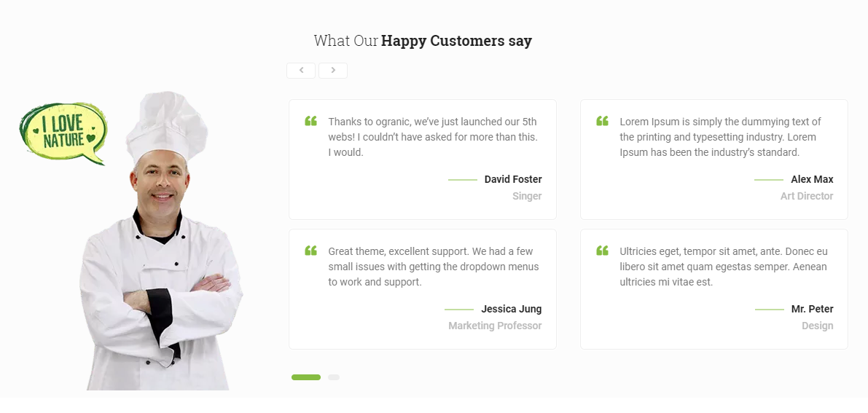Click the testimonial text about dropdown menus
The width and height of the screenshot is (868, 413).
[433, 267]
